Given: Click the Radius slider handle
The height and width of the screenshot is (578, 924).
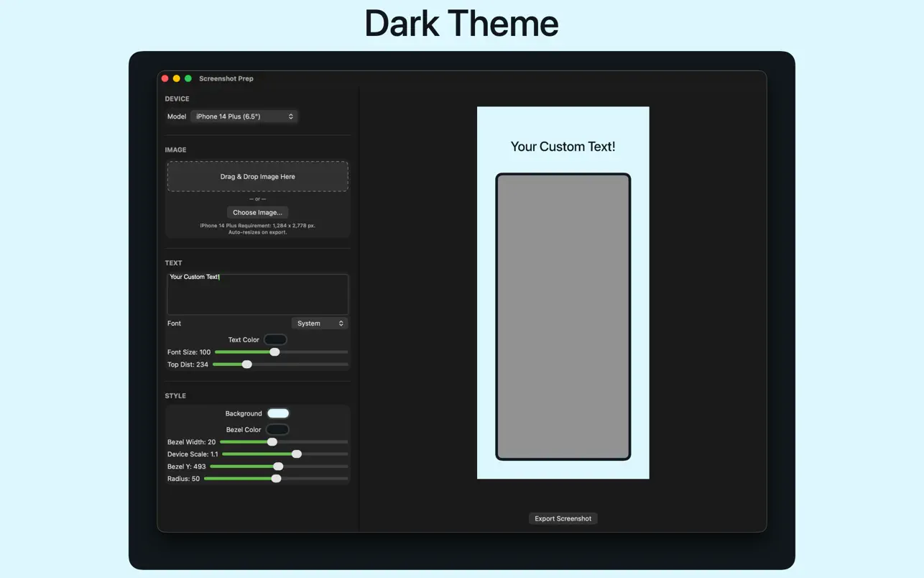Looking at the screenshot, I should tap(276, 479).
